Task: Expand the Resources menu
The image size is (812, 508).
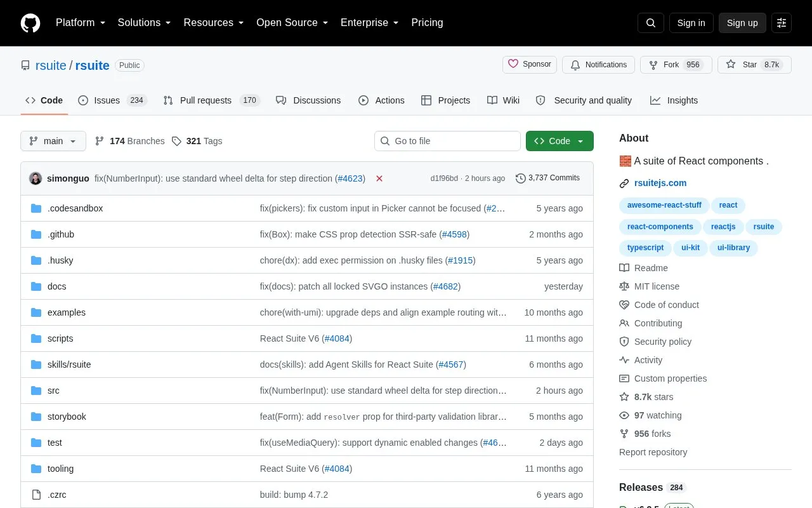Action: (214, 23)
